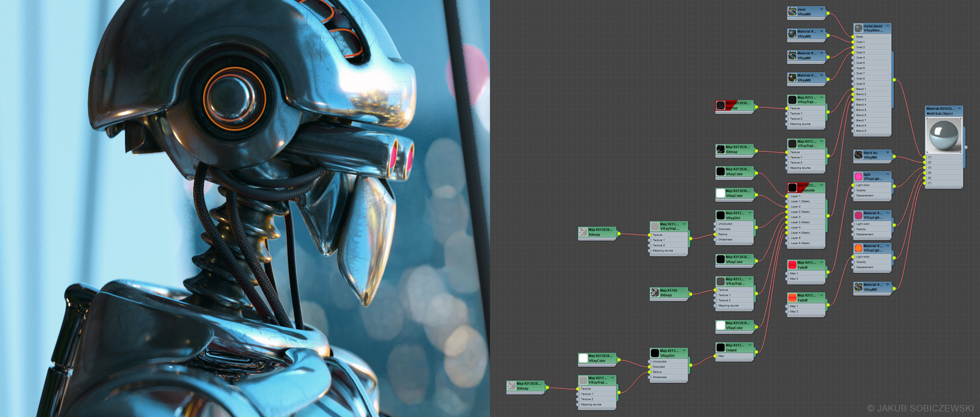Viewport: 980px width, 417px height.
Task: Click the Map #1760 Bitmap output socket
Action: click(691, 294)
